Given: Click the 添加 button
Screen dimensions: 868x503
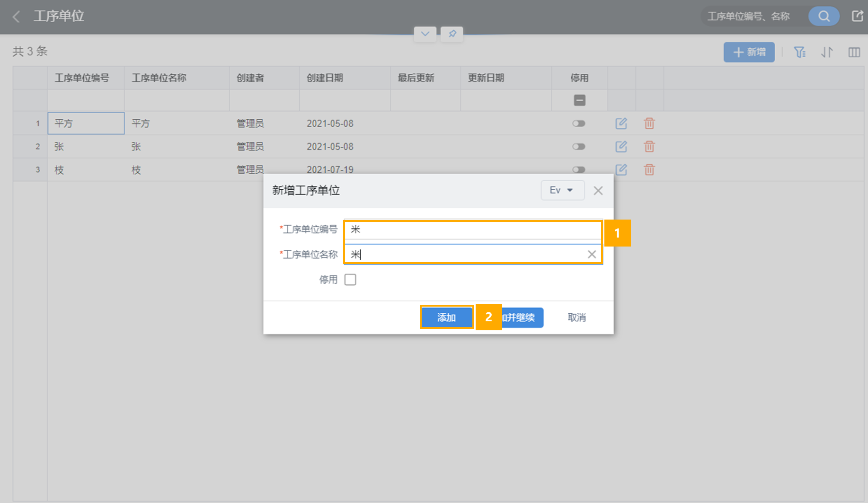Looking at the screenshot, I should tap(446, 318).
